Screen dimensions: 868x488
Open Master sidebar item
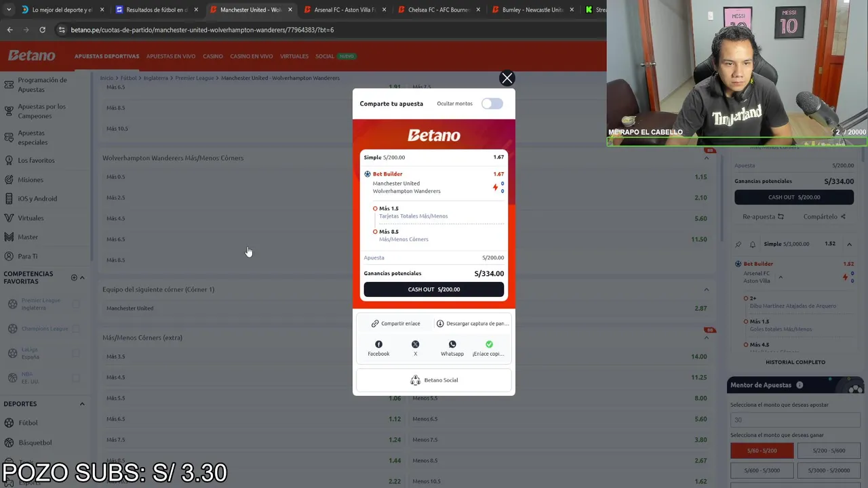28,237
